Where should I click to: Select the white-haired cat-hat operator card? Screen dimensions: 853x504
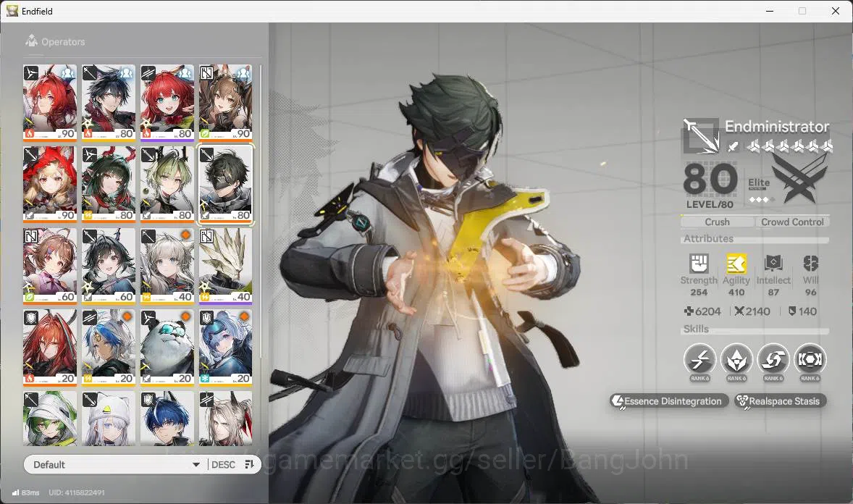(x=109, y=419)
